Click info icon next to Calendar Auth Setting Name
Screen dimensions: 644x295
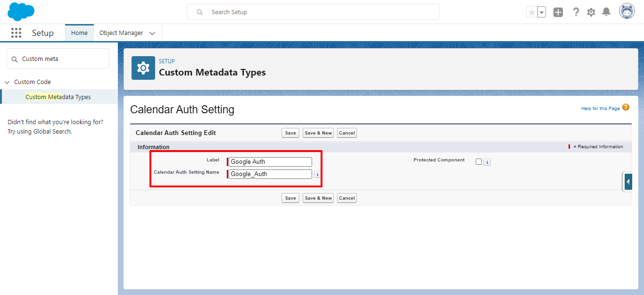317,175
